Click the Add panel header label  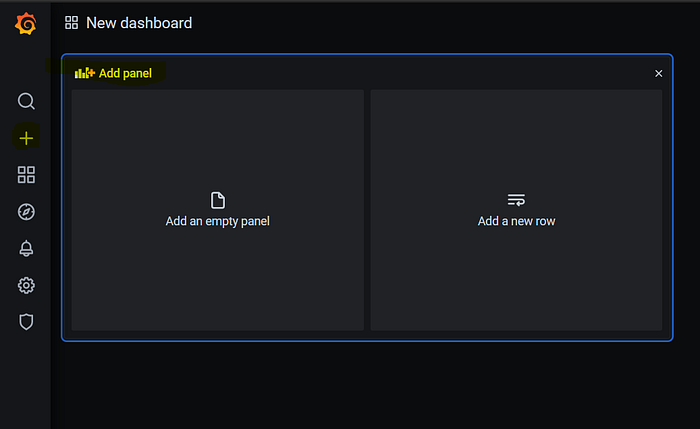[125, 73]
